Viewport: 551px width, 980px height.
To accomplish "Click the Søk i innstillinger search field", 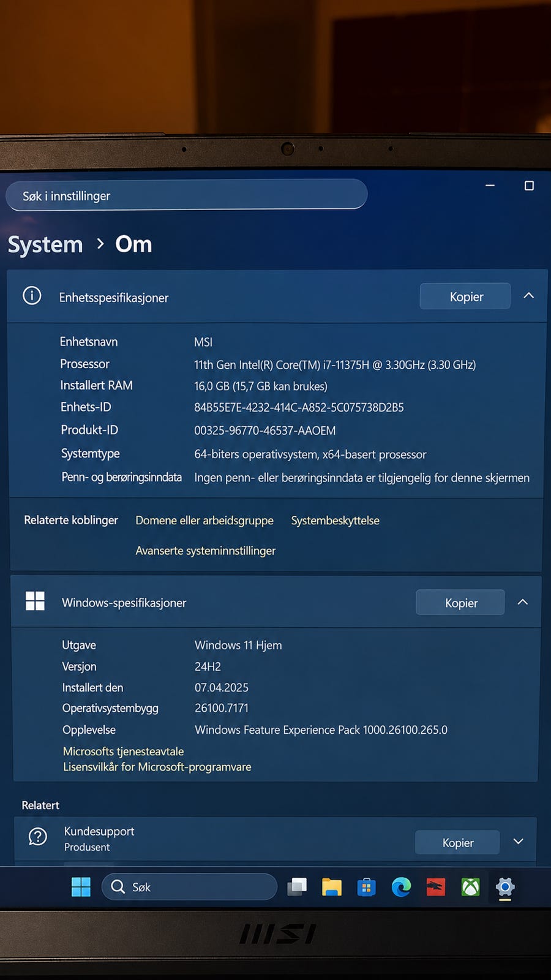I will tap(187, 195).
